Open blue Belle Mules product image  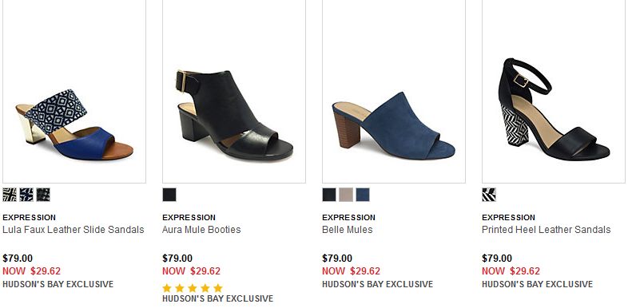coord(393,91)
